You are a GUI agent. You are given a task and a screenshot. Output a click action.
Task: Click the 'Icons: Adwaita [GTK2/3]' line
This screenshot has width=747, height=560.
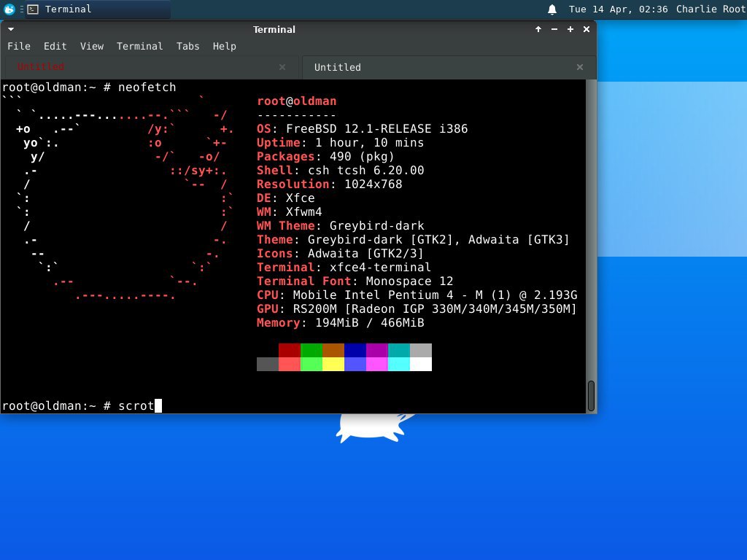340,253
